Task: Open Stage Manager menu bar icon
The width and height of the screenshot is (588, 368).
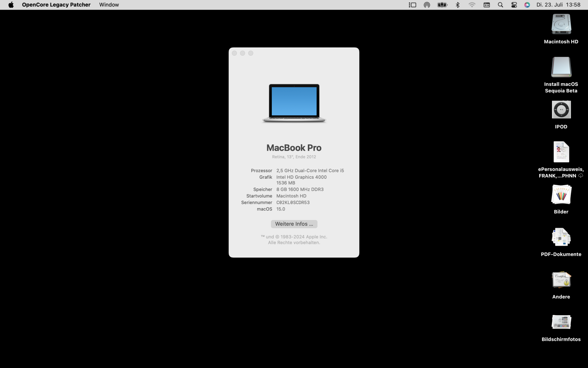Action: 412,5
